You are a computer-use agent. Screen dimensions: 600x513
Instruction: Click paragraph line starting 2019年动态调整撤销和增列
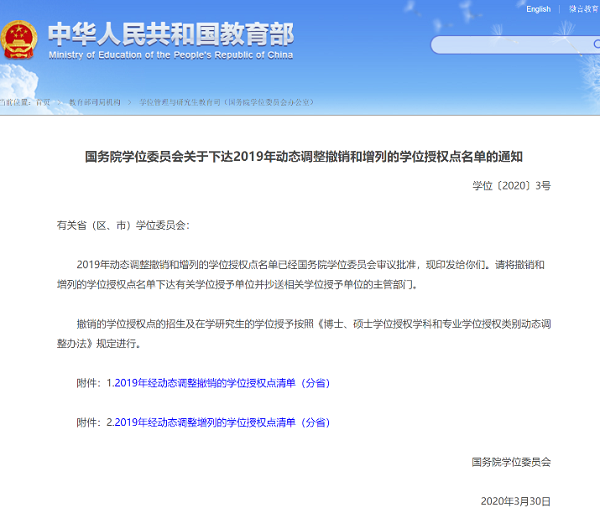coord(310,265)
